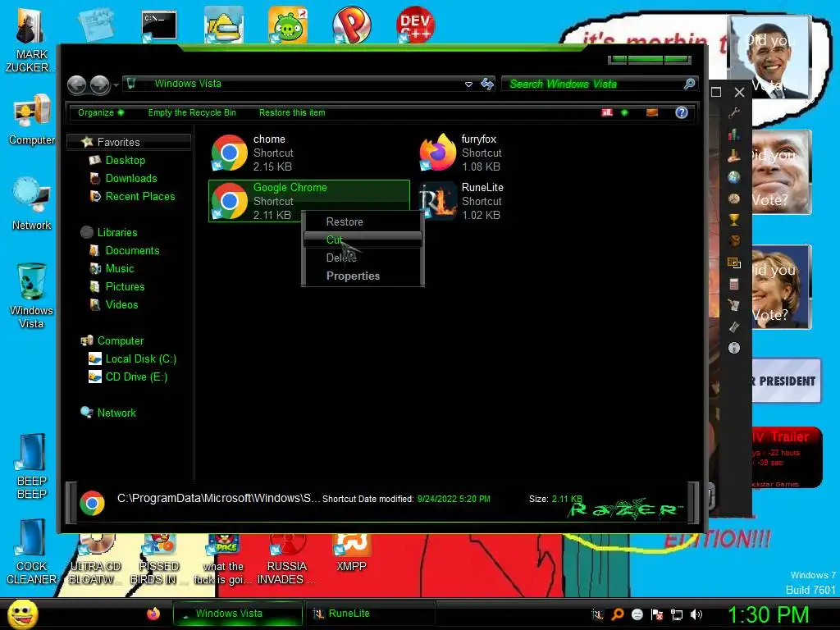Choose Properties from the context menu
Image resolution: width=840 pixels, height=630 pixels.
pyautogui.click(x=363, y=276)
